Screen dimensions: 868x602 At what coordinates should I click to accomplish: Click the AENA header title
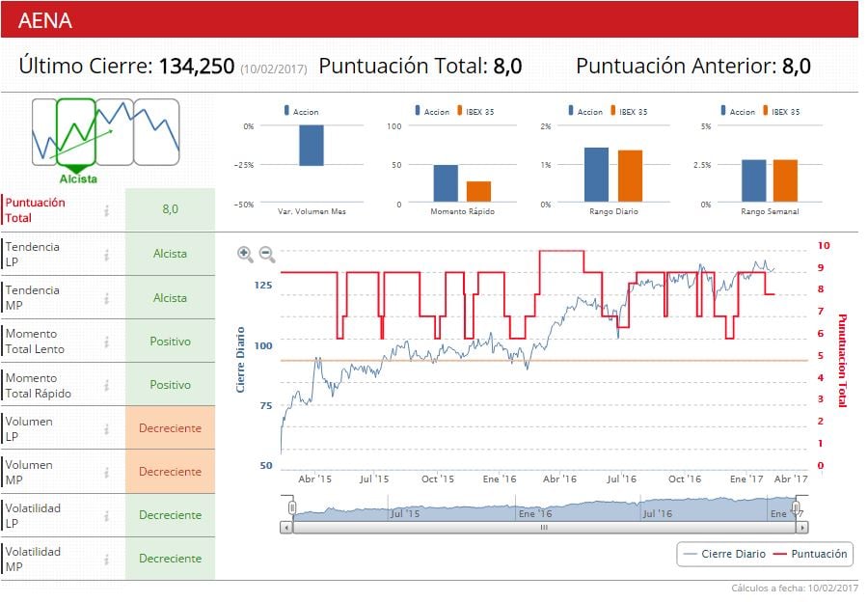click(44, 20)
